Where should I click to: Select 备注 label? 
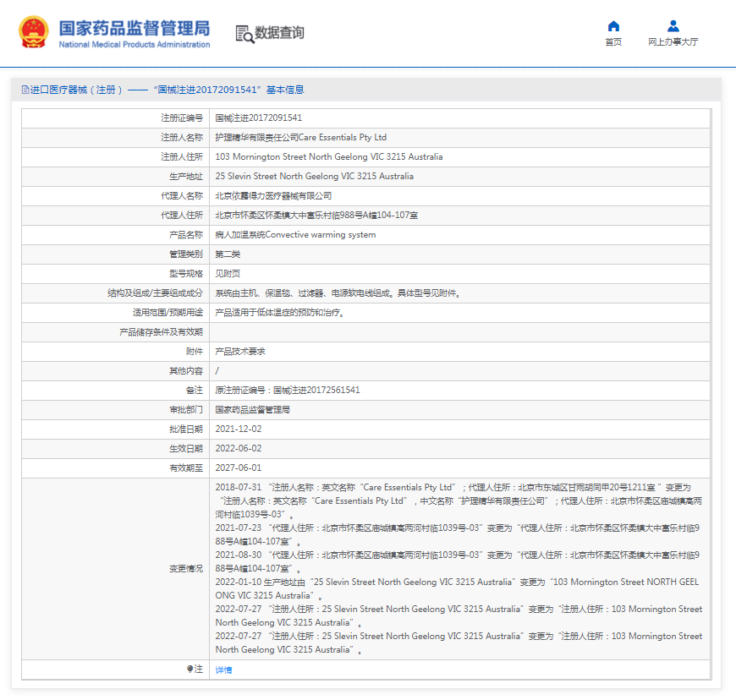(x=195, y=391)
